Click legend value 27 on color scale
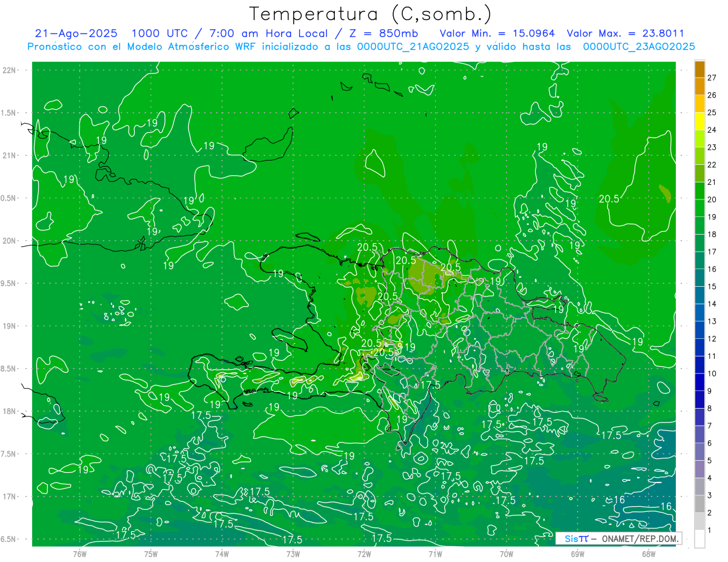This screenshot has width=728, height=562. point(712,78)
